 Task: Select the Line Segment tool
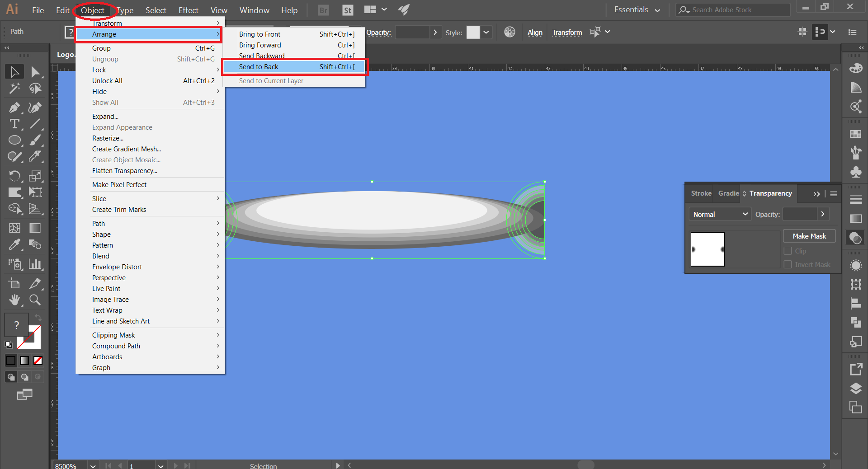tap(35, 124)
